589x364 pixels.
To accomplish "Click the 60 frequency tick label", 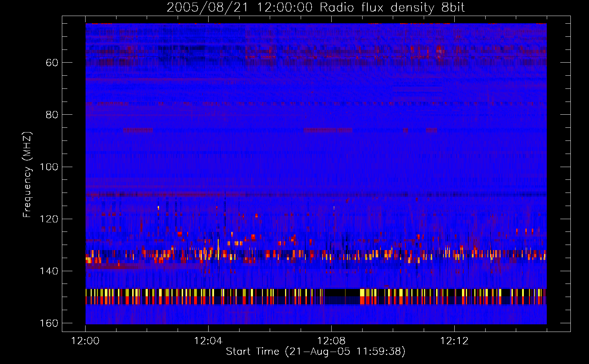I will 52,63.
